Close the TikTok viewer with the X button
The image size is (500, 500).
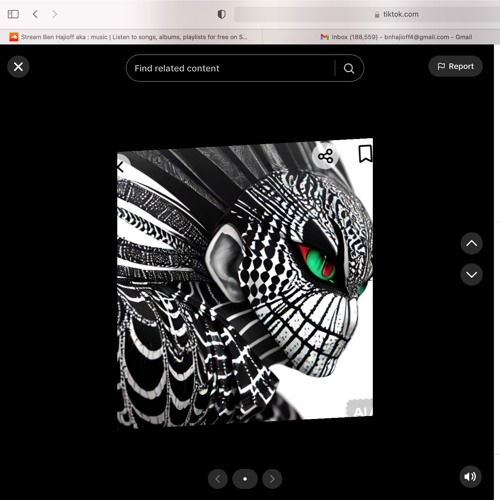[x=18, y=67]
